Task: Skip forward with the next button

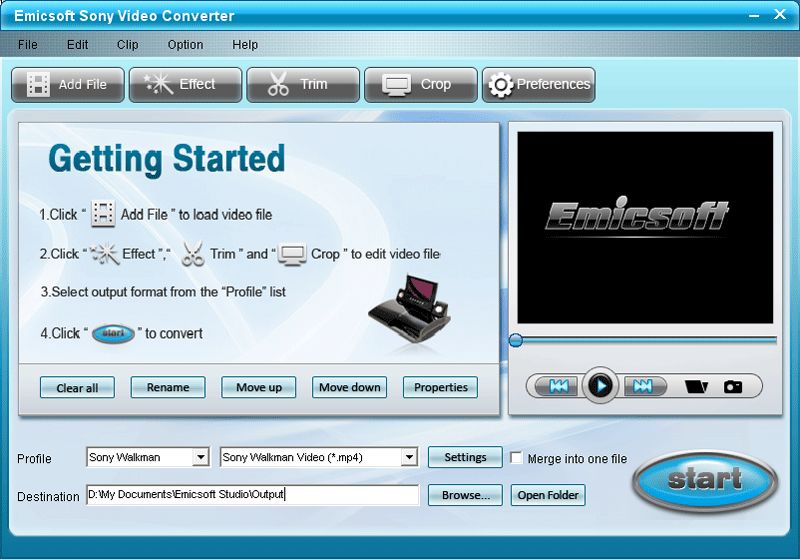Action: tap(644, 386)
